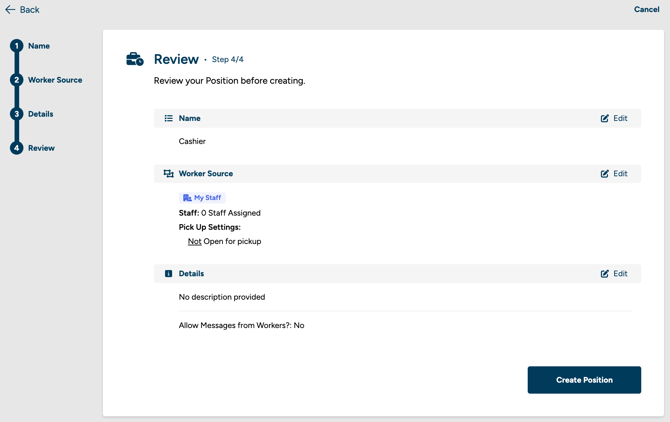The image size is (670, 422).
Task: Click the Edit label for Name
Action: [x=620, y=118]
